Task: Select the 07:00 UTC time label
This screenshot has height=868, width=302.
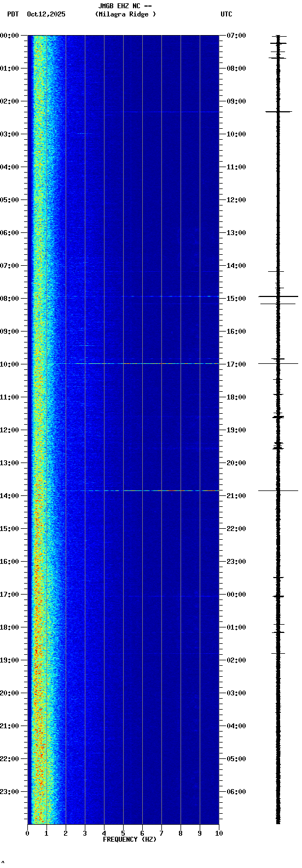Action: click(x=236, y=36)
